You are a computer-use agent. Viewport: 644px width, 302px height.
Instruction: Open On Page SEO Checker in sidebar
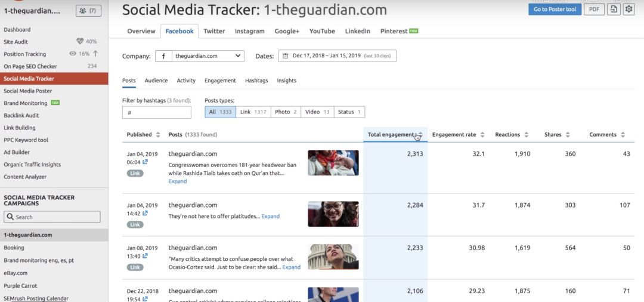tap(30, 66)
